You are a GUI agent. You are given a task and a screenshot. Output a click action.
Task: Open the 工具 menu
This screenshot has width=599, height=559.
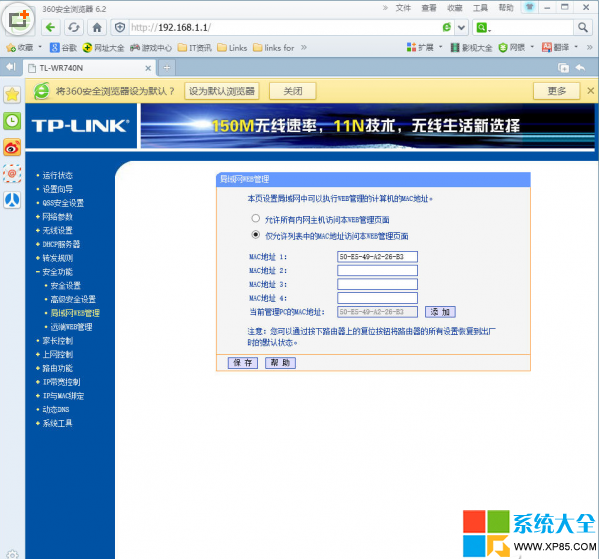[x=481, y=8]
